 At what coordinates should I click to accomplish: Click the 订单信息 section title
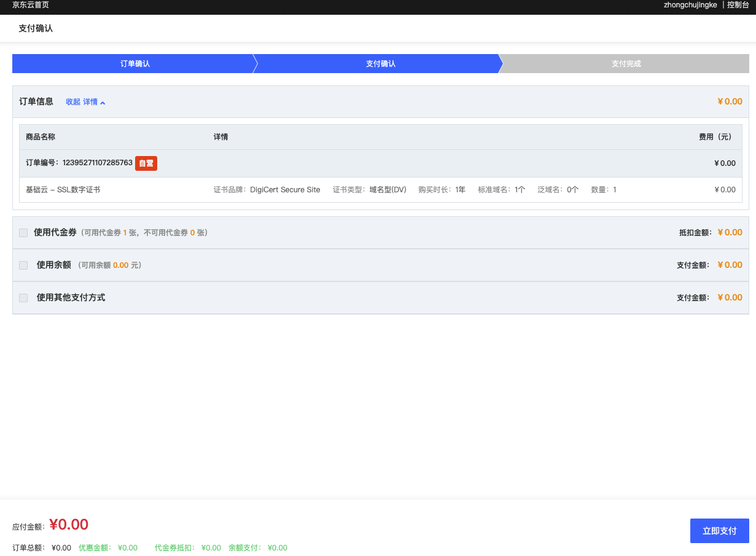[x=36, y=101]
